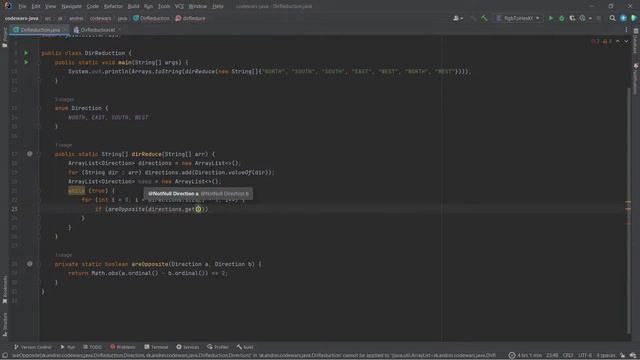Run the DirReduction class via gutter arrow
The height and width of the screenshot is (360, 640).
pyautogui.click(x=26, y=53)
